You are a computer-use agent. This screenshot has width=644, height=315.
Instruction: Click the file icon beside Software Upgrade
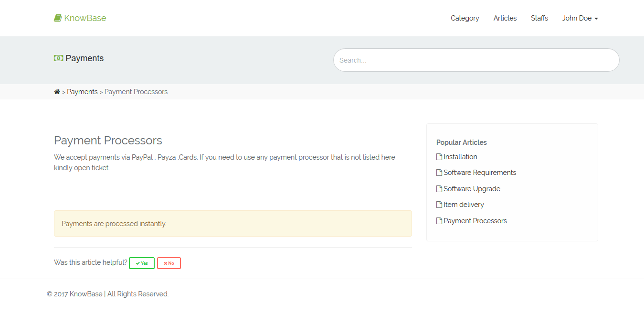(x=439, y=189)
